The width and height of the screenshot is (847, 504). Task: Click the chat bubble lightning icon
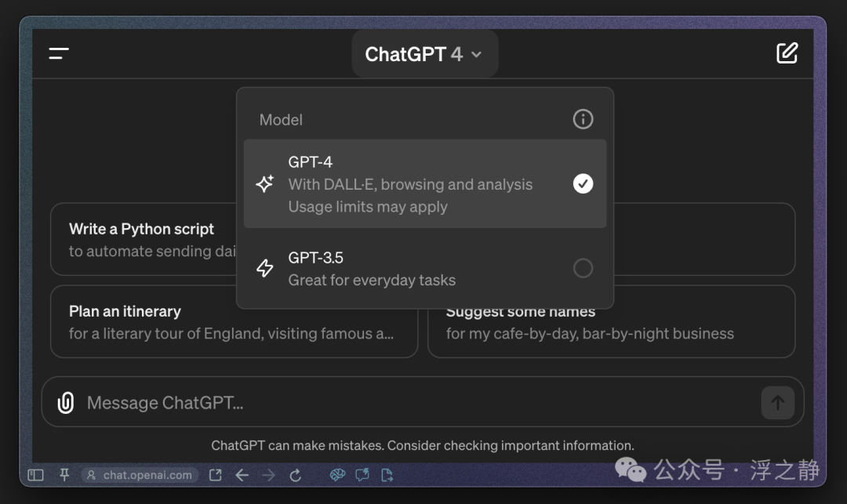[362, 475]
